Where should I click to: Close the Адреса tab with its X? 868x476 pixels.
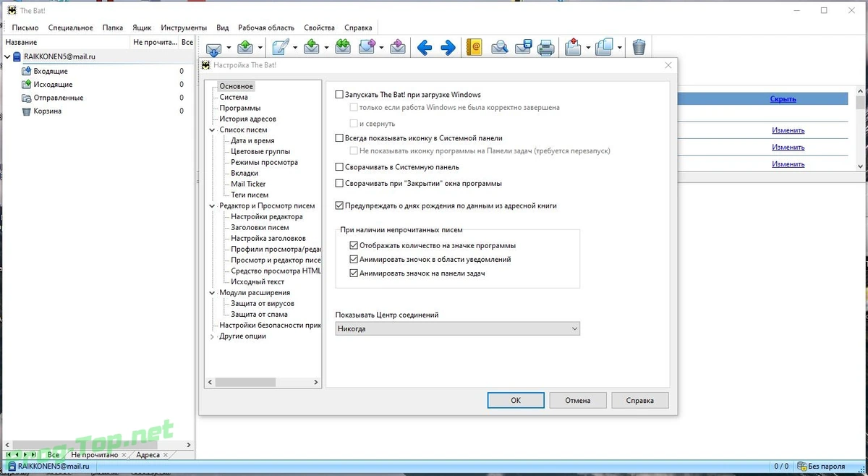tap(166, 456)
